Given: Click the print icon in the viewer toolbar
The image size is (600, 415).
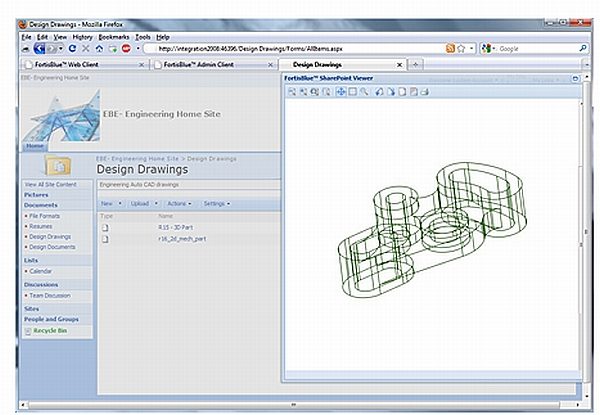Looking at the screenshot, I should click(x=425, y=92).
